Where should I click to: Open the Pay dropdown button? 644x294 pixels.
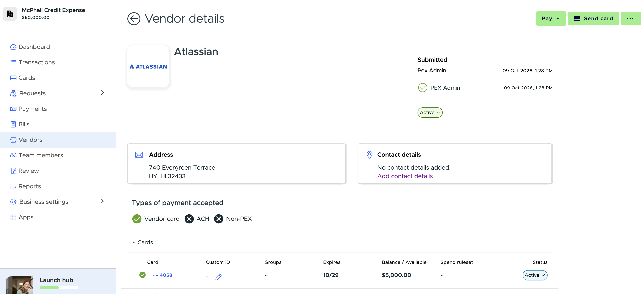(x=551, y=19)
